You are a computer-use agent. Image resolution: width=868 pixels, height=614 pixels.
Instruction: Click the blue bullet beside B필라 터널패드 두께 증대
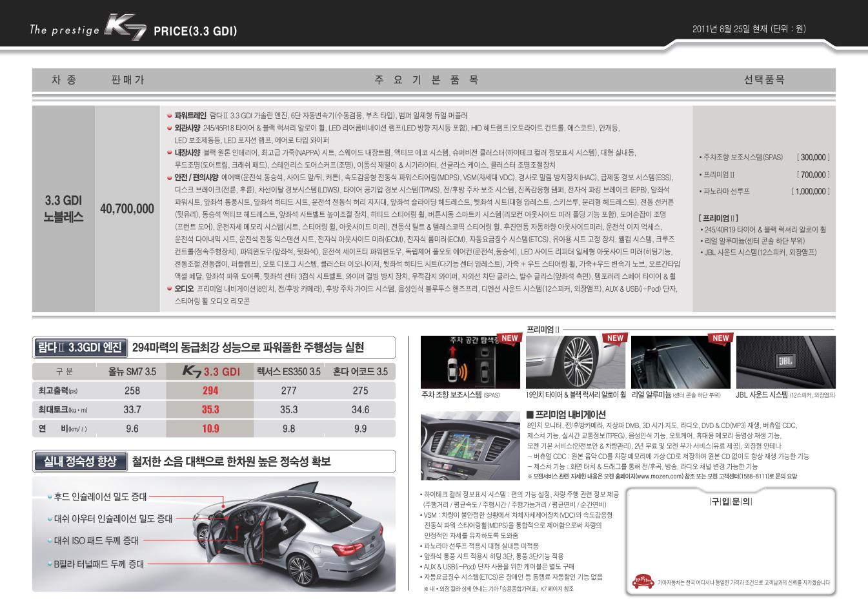50,564
